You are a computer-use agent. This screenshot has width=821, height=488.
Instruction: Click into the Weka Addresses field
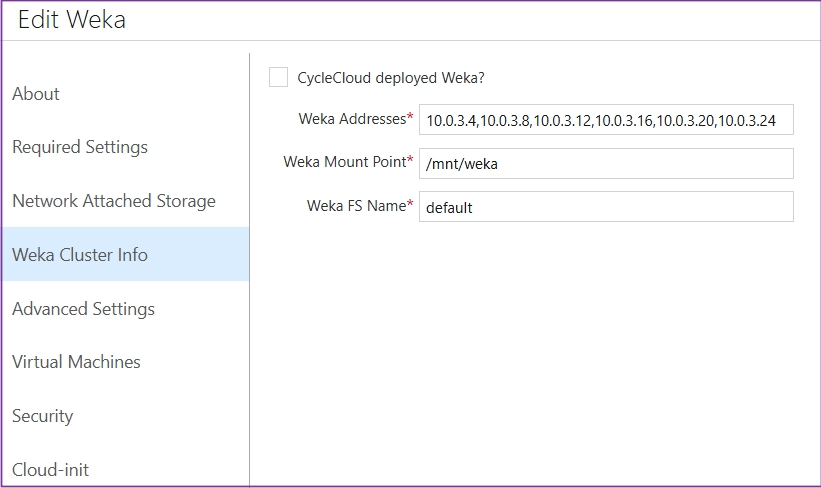pos(605,121)
